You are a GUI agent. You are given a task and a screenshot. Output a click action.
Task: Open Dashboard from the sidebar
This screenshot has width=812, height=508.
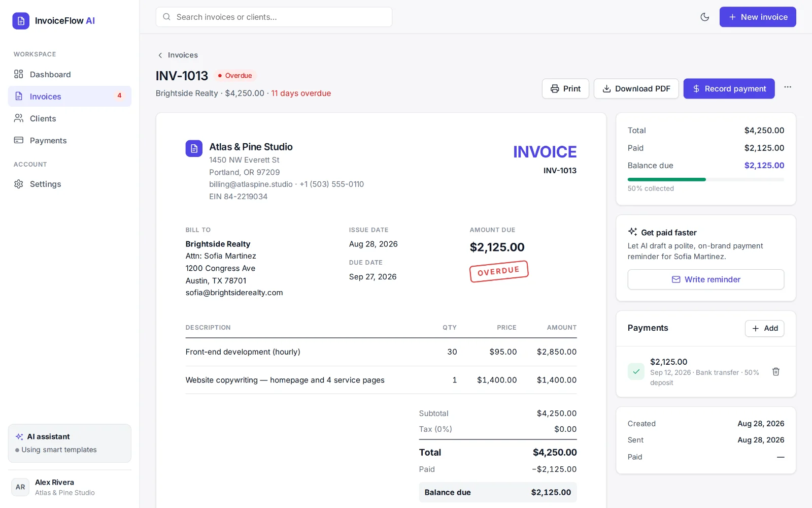(70, 75)
